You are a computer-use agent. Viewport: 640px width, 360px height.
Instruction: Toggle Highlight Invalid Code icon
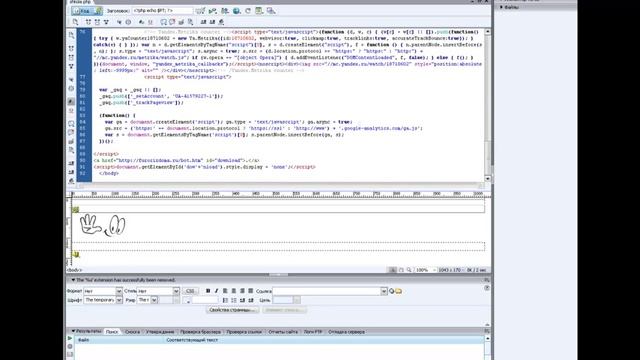click(71, 111)
